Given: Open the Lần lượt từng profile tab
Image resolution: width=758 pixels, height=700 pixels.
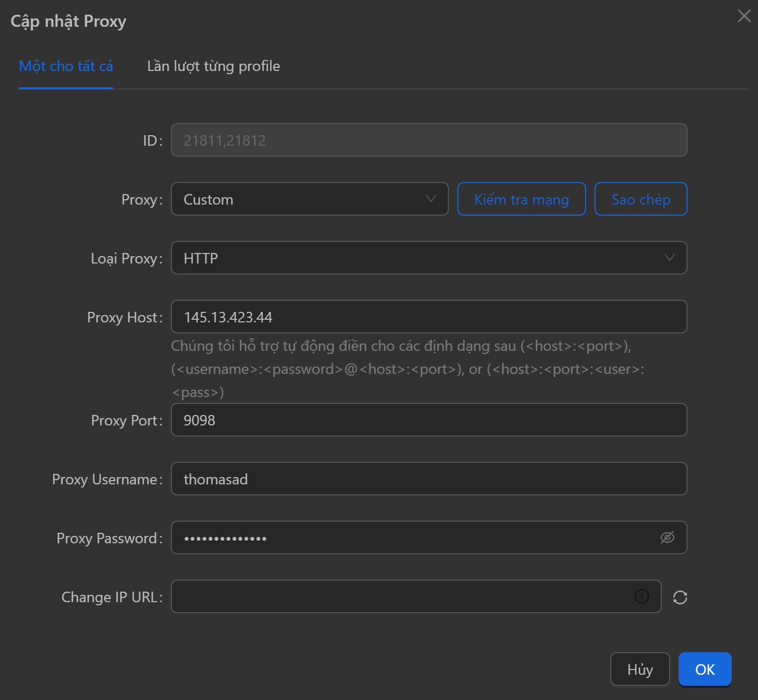Looking at the screenshot, I should point(213,66).
